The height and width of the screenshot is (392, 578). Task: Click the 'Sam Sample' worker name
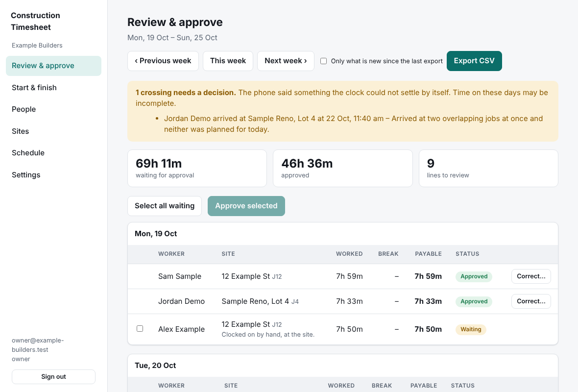pyautogui.click(x=179, y=276)
